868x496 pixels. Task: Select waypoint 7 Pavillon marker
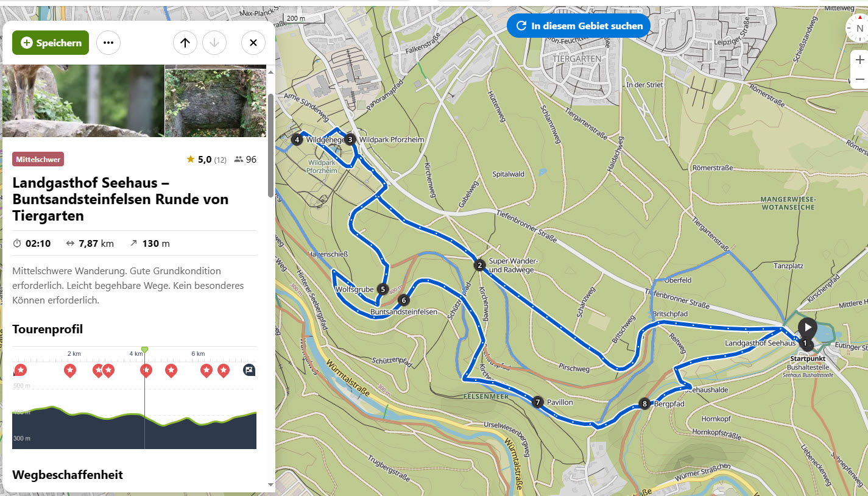pyautogui.click(x=537, y=402)
